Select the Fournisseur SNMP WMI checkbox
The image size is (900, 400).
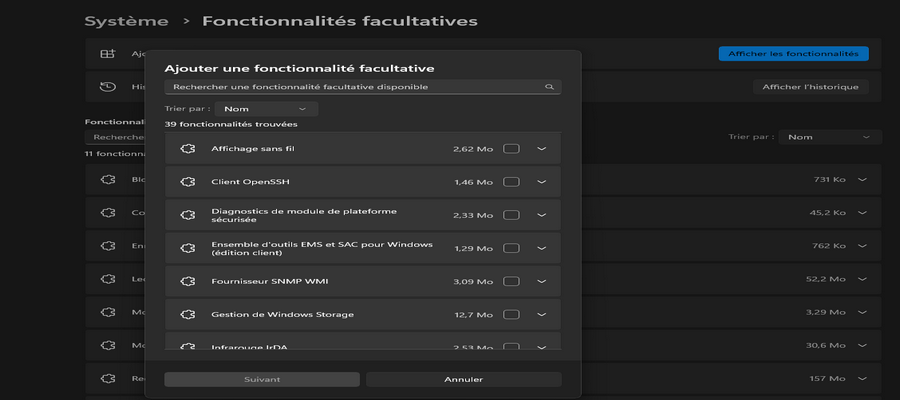pos(511,281)
